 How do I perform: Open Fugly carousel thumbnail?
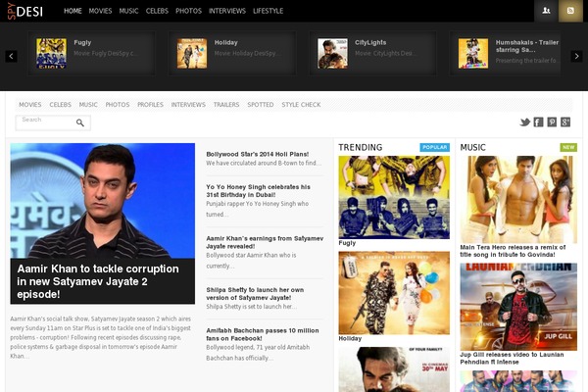[x=51, y=53]
